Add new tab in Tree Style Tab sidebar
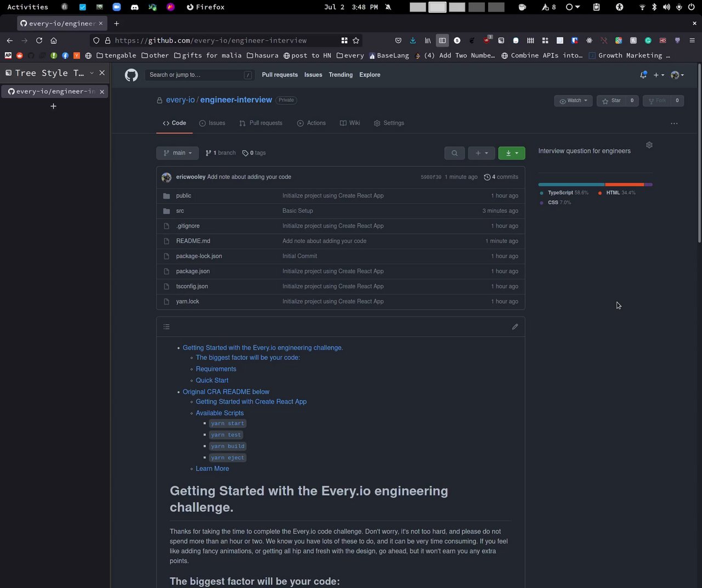The image size is (702, 588). pyautogui.click(x=53, y=106)
